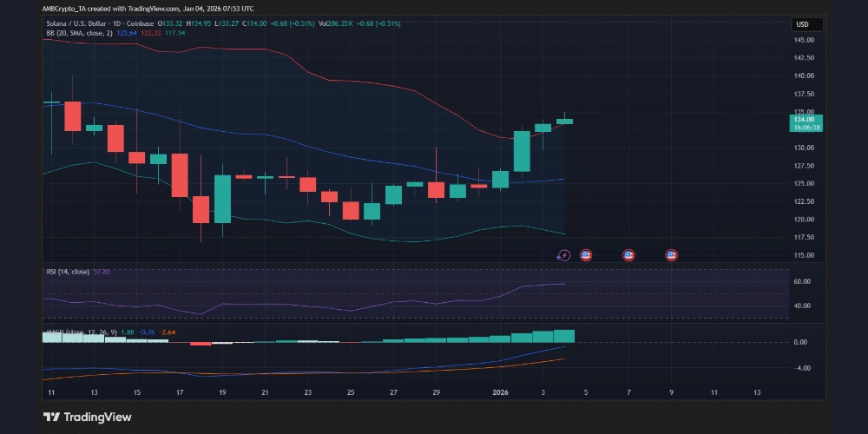Screen dimensions: 868x434
Task: Click the tallest MACD histogram bar
Action: pyautogui.click(x=564, y=337)
